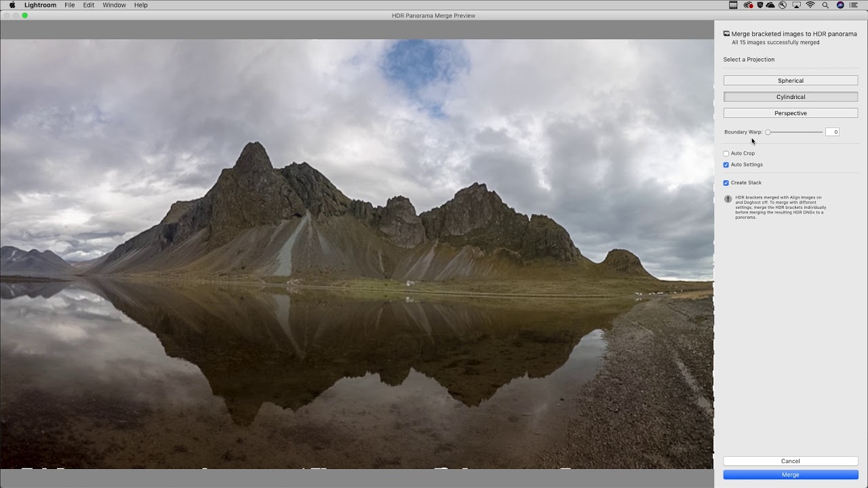
Task: Click the panorama merge icon in panel header
Action: [726, 34]
